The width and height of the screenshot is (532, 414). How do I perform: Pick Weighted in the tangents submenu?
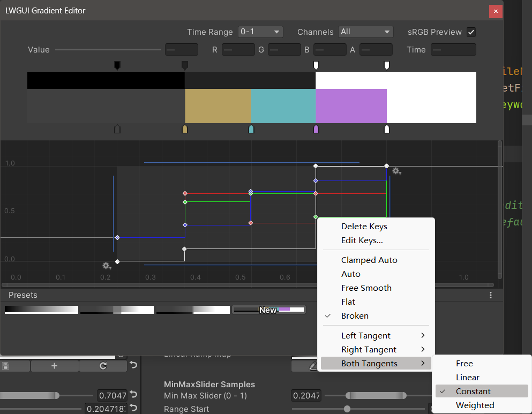pos(475,405)
